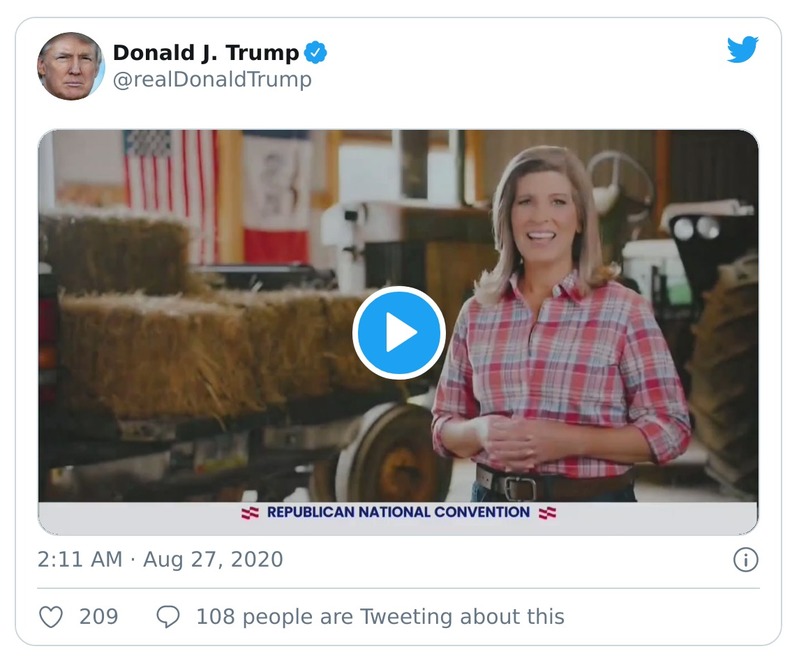
Task: Click the flag icon right of the banner text
Action: click(548, 513)
